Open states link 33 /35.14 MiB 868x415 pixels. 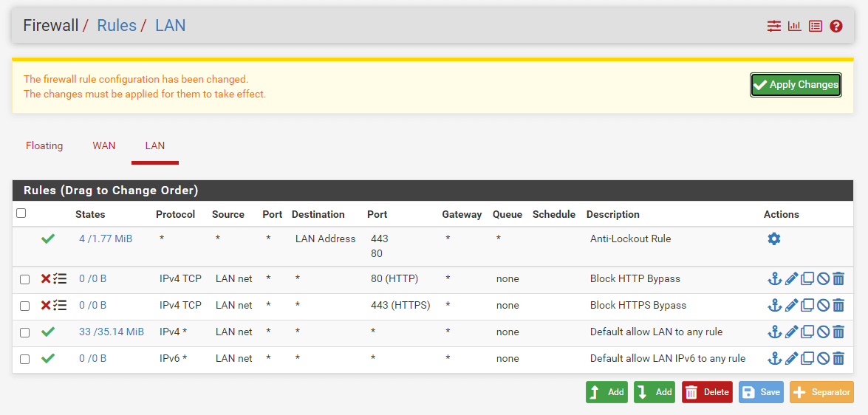tap(112, 332)
